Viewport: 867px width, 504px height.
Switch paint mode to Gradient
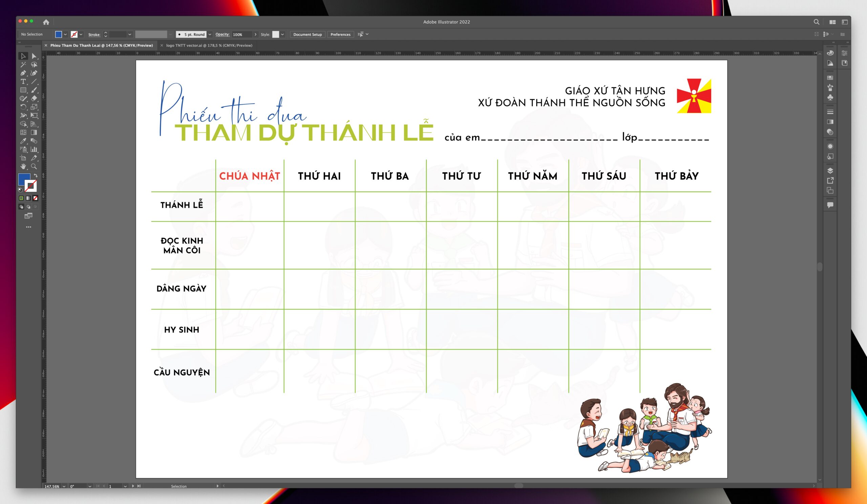28,198
